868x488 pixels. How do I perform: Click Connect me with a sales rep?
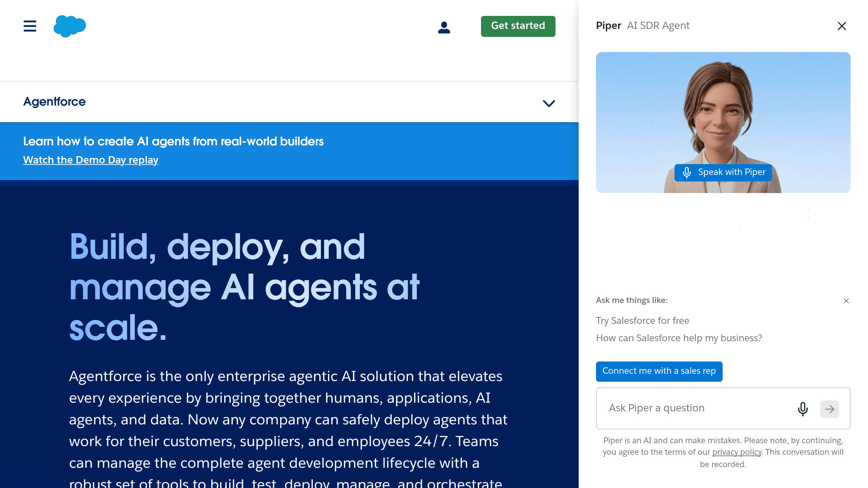click(x=659, y=371)
